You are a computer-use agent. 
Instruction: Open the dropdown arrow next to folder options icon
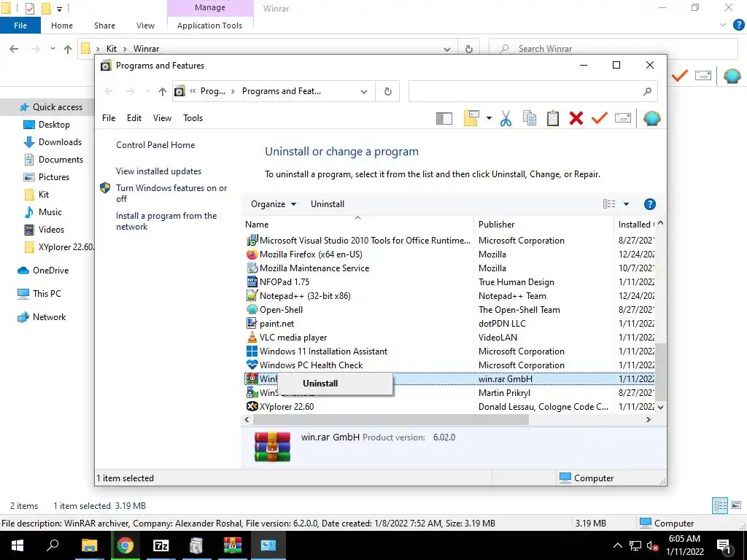click(489, 118)
